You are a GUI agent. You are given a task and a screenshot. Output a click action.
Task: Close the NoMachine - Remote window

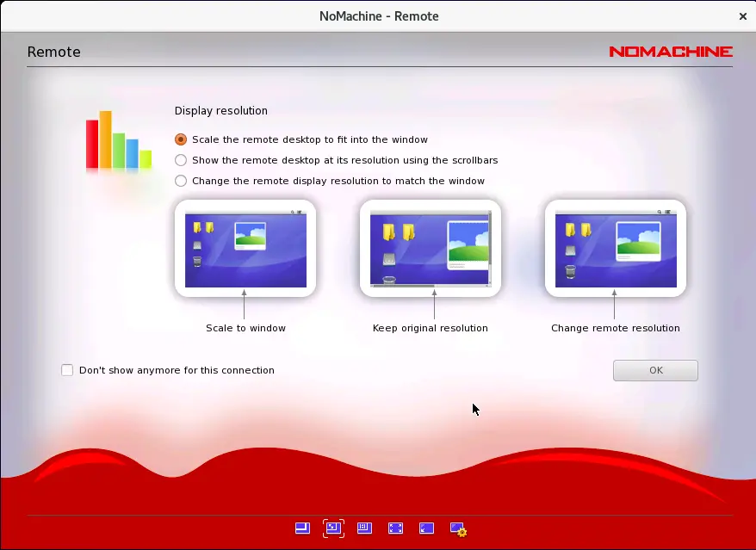pyautogui.click(x=743, y=16)
